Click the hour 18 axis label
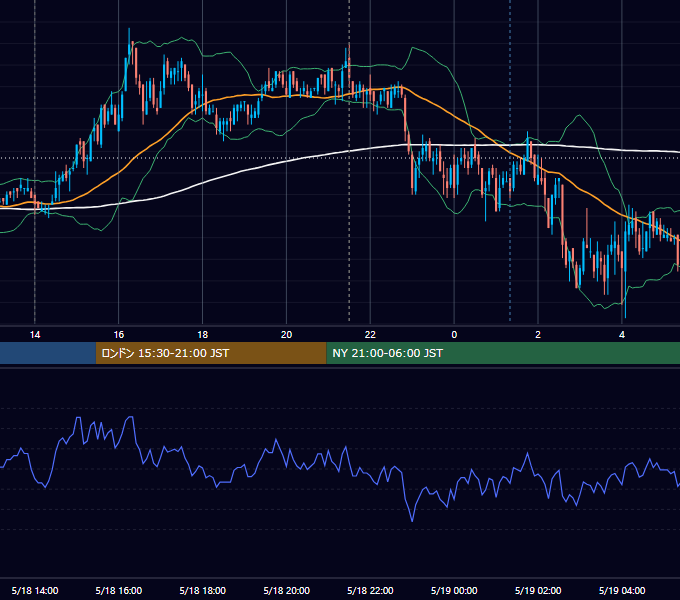 coord(203,335)
